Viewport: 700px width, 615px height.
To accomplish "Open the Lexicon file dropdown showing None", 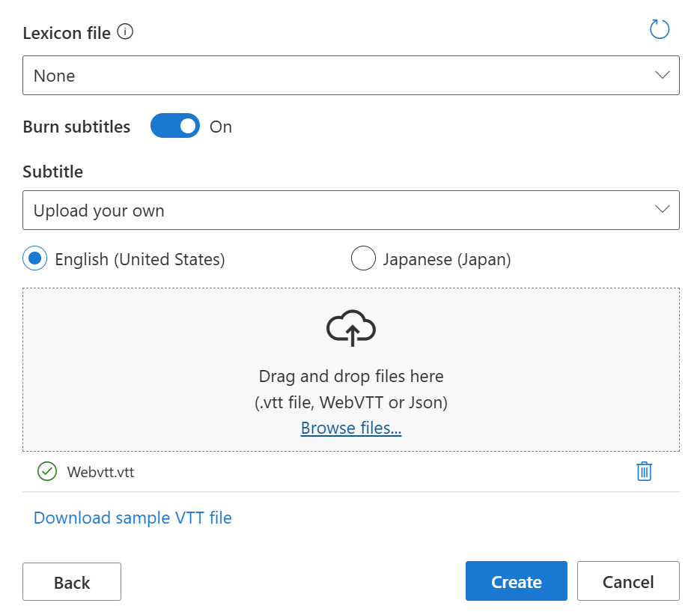I will pos(350,75).
